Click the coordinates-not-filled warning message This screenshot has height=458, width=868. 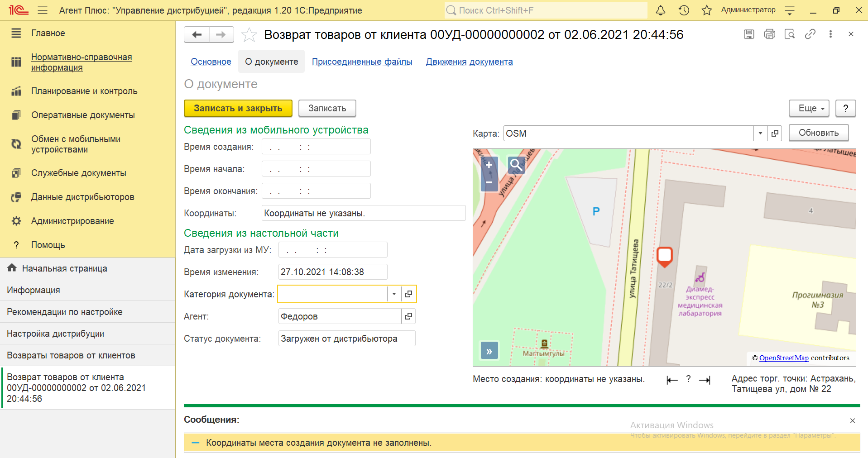522,443
